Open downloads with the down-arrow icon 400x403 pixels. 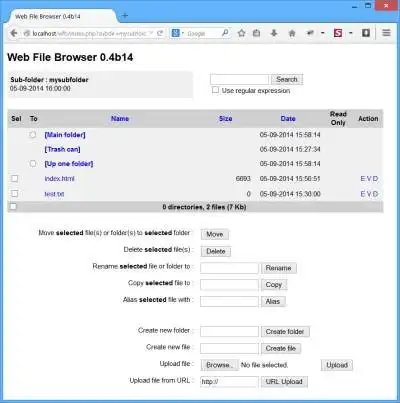[x=274, y=33]
